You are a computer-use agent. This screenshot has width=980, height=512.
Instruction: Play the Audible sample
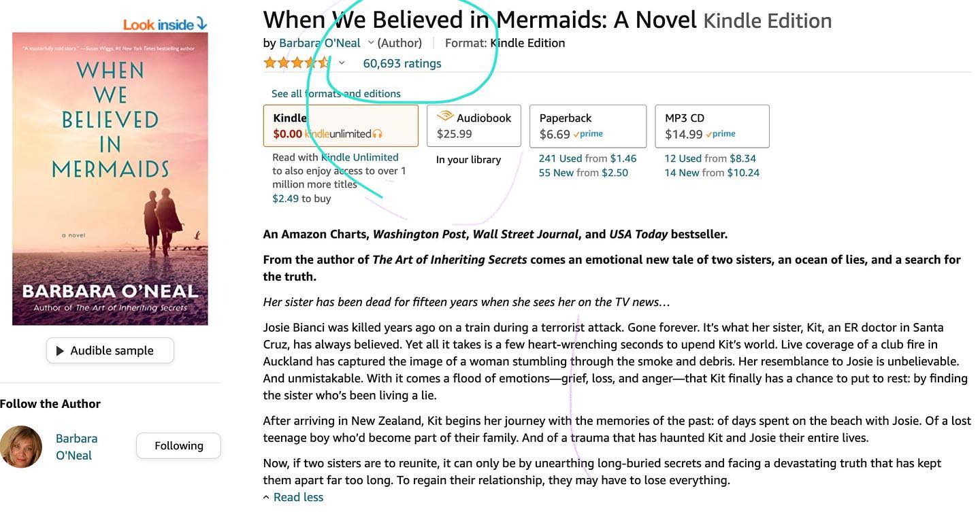pos(110,351)
